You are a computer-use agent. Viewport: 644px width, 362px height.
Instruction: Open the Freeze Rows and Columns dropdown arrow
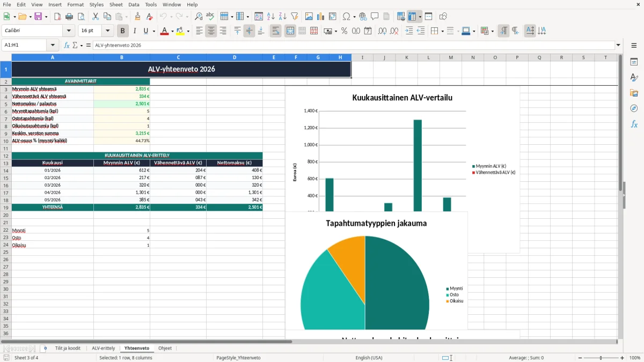(420, 17)
